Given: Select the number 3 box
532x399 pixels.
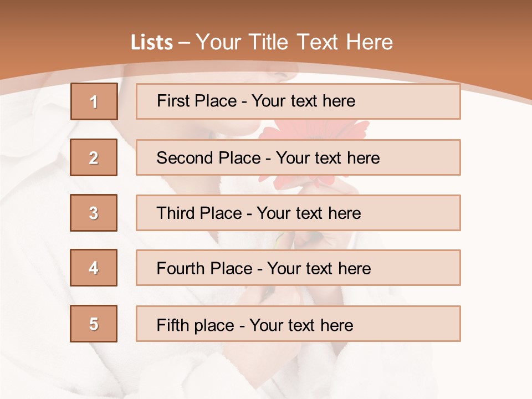Looking at the screenshot, I should pyautogui.click(x=94, y=213).
